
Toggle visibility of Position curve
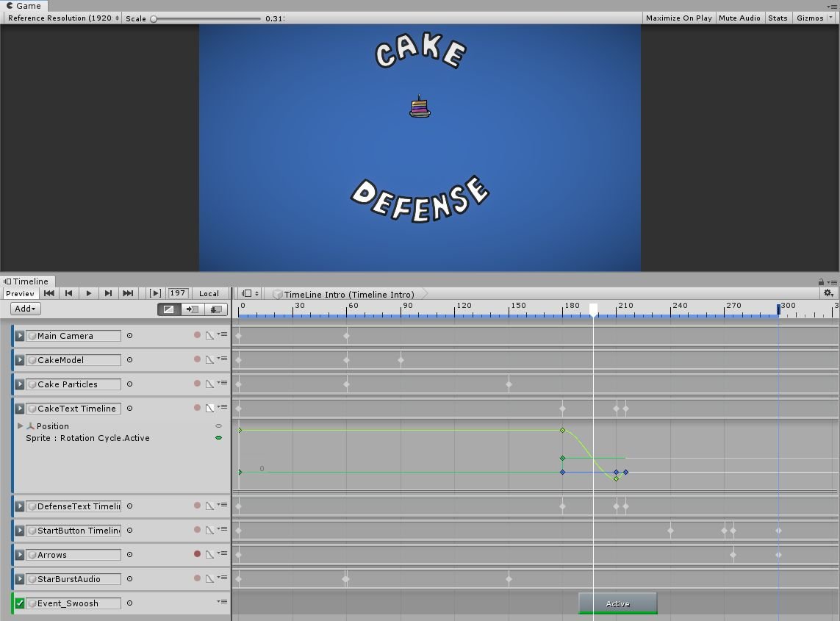[x=218, y=426]
